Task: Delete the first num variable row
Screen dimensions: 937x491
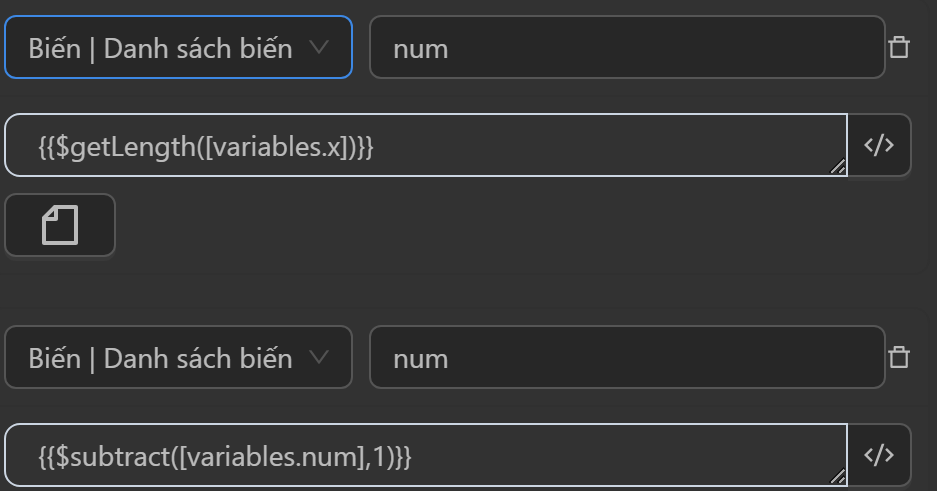Action: coord(899,47)
